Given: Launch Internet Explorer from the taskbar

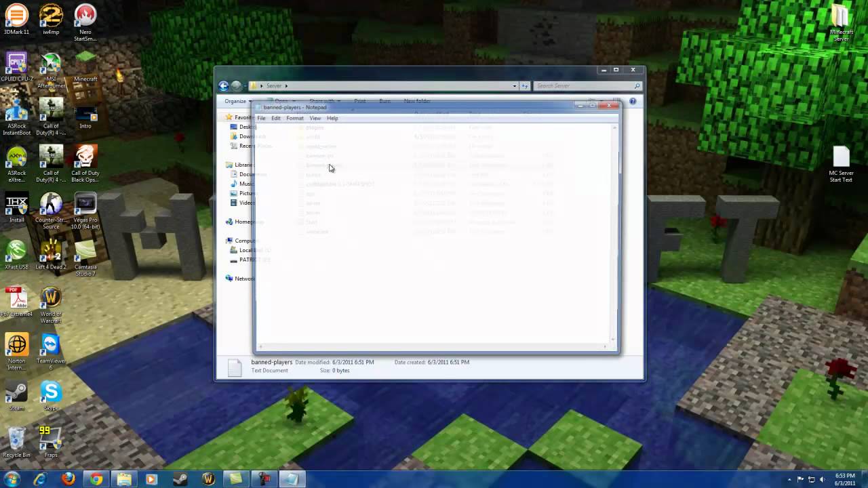Looking at the screenshot, I should point(40,479).
